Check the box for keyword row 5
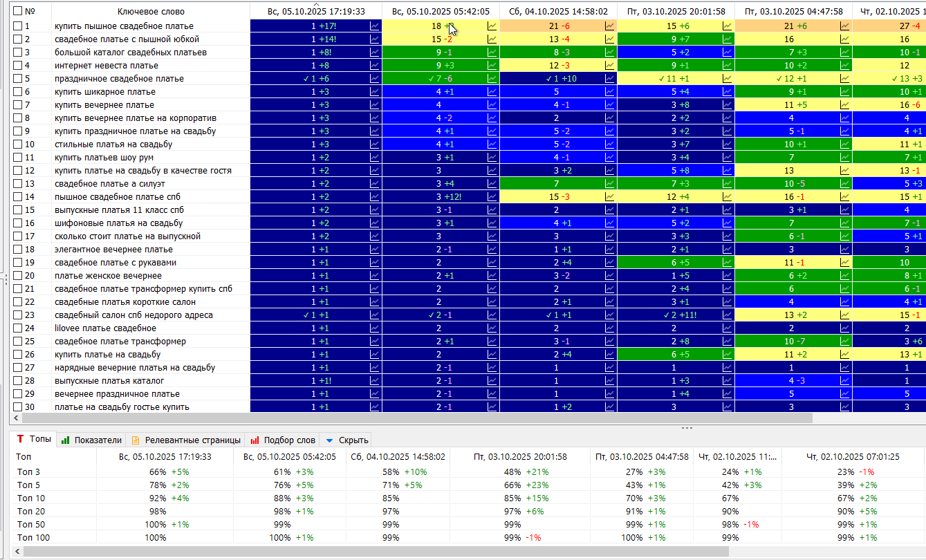The height and width of the screenshot is (560, 926). 18,78
